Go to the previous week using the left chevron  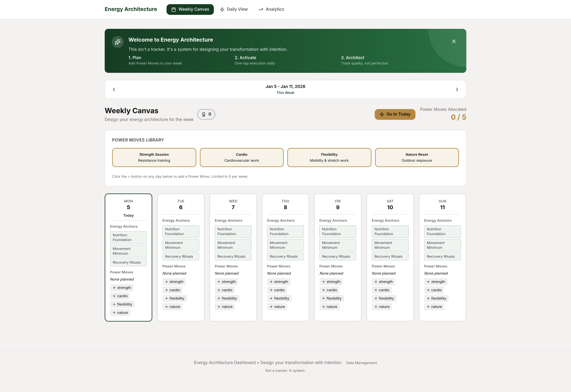(114, 89)
